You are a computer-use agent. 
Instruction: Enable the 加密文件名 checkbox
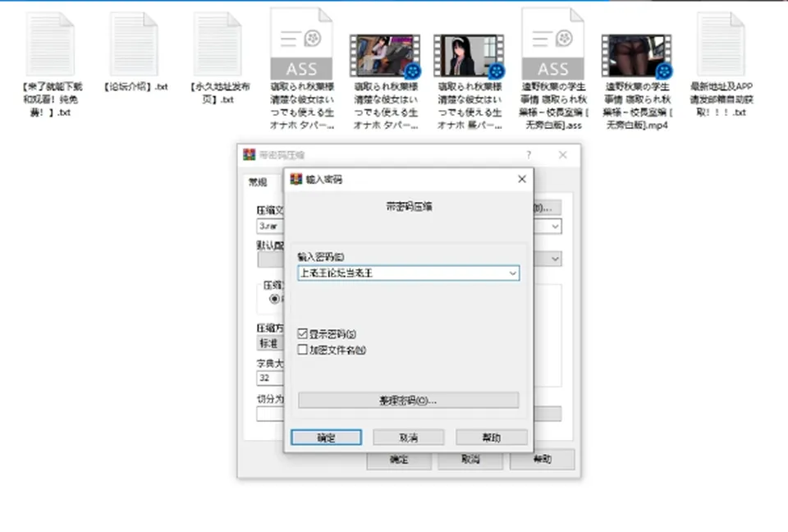coord(303,350)
